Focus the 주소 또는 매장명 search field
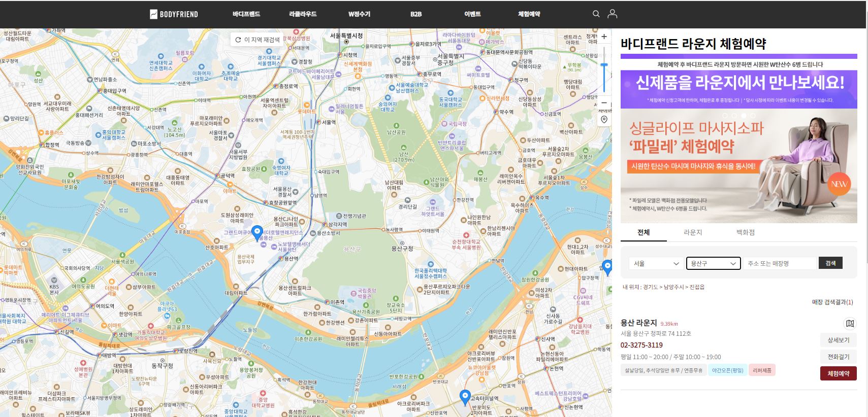This screenshot has height=417, width=868. coord(779,263)
